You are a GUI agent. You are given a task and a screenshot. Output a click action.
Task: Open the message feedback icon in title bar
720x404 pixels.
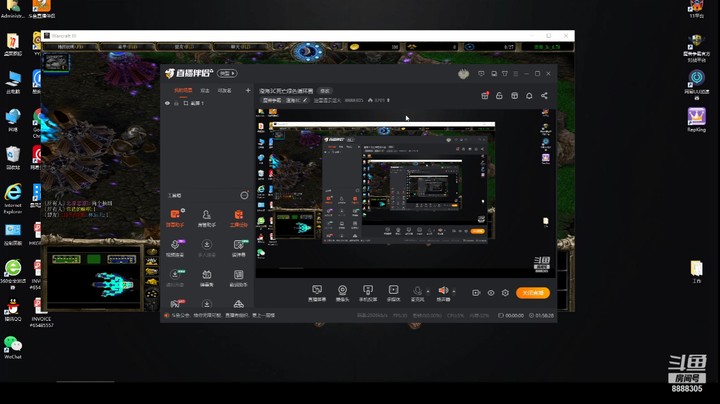(x=481, y=73)
